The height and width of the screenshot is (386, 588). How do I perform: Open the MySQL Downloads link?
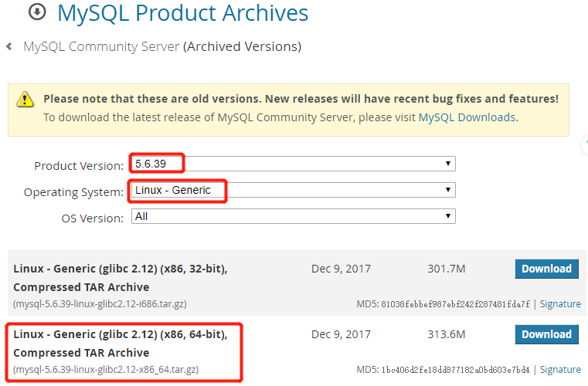tap(467, 117)
